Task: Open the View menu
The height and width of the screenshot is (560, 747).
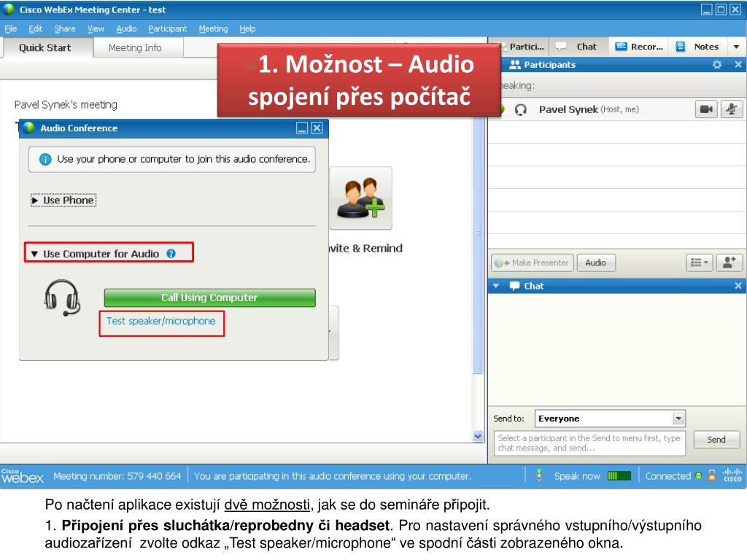Action: tap(96, 28)
